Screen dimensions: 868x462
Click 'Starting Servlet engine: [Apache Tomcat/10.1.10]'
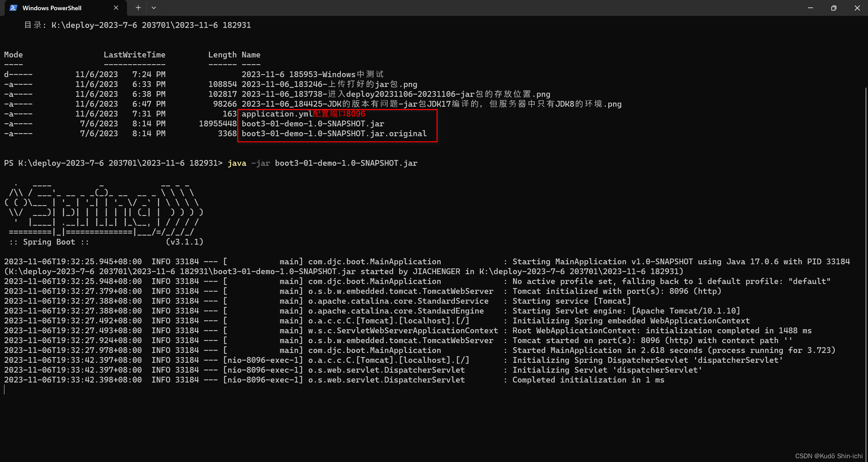(x=626, y=311)
